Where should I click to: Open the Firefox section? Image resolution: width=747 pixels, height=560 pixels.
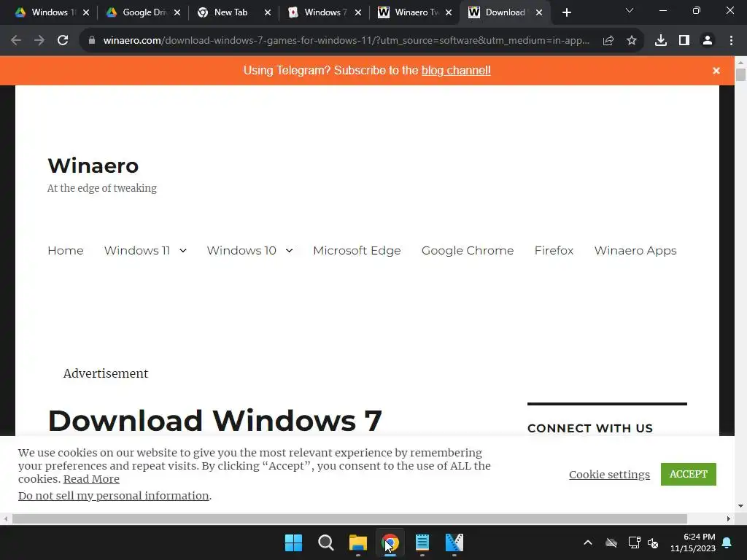pyautogui.click(x=554, y=251)
